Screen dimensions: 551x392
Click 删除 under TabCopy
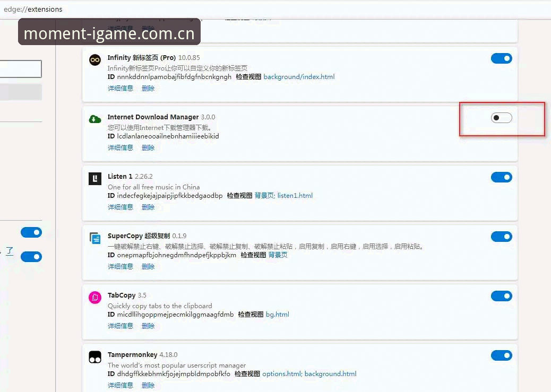click(x=148, y=326)
